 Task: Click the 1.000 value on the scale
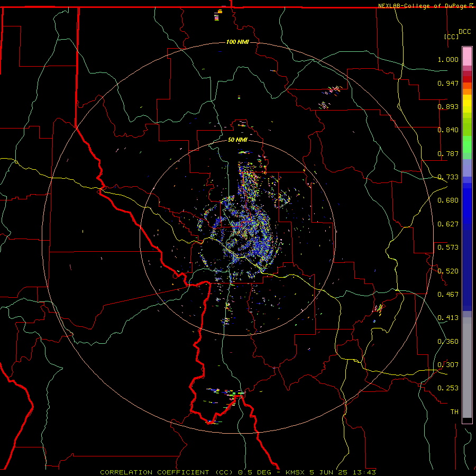tap(448, 59)
